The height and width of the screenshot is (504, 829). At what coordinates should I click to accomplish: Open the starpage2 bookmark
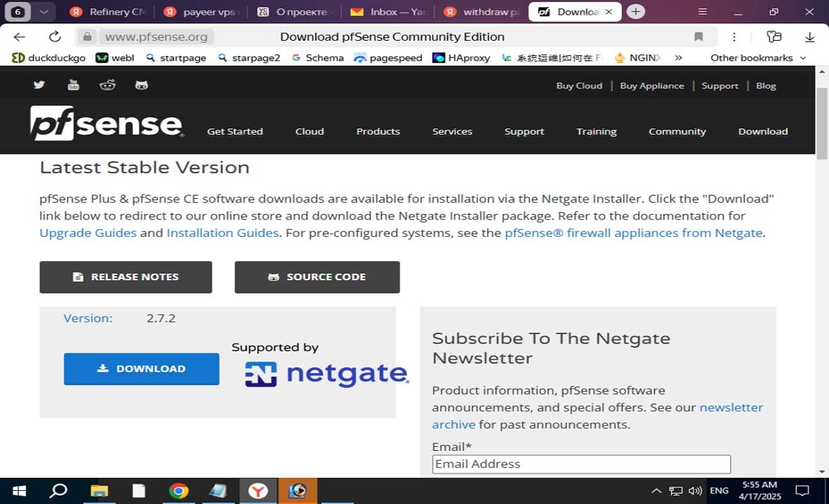tap(249, 58)
